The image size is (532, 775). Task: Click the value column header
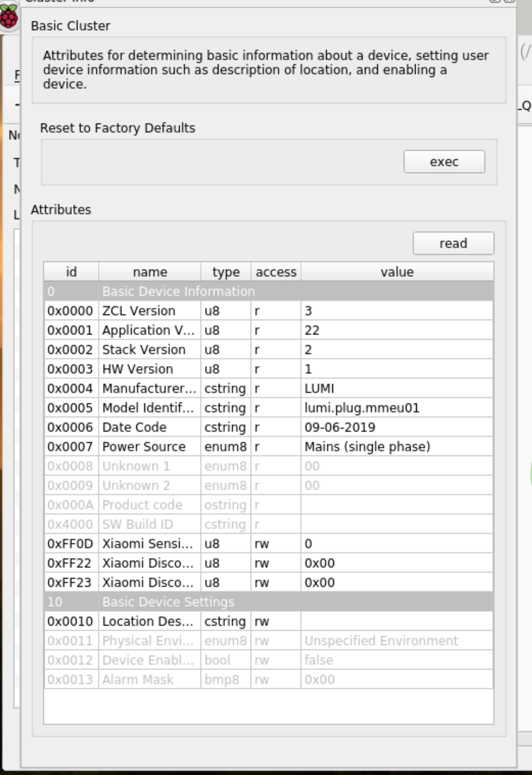(397, 272)
